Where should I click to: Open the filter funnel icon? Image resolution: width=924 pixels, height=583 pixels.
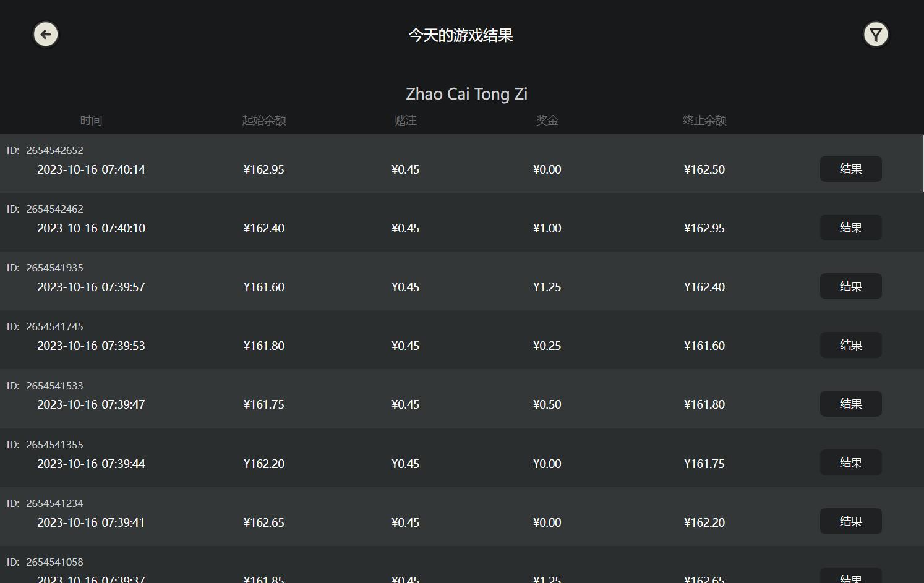click(x=876, y=35)
